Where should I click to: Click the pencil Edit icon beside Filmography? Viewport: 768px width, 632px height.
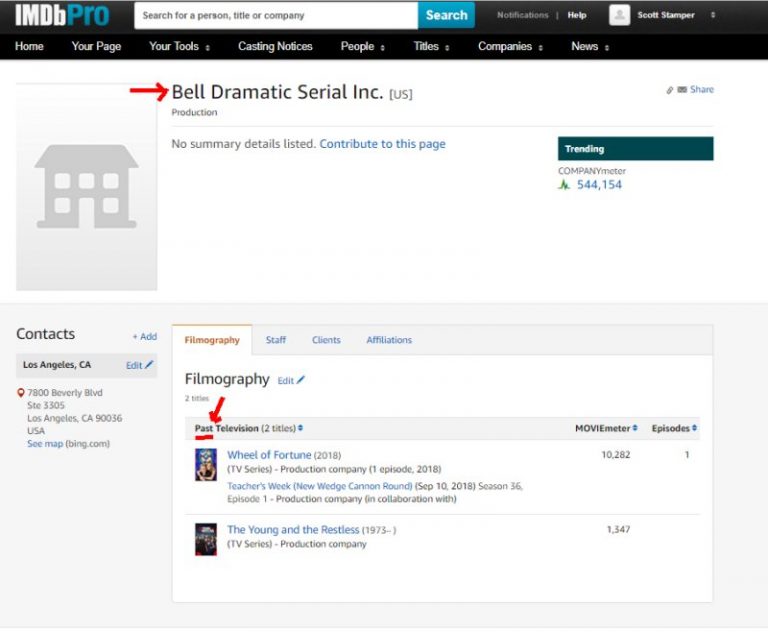pyautogui.click(x=301, y=381)
